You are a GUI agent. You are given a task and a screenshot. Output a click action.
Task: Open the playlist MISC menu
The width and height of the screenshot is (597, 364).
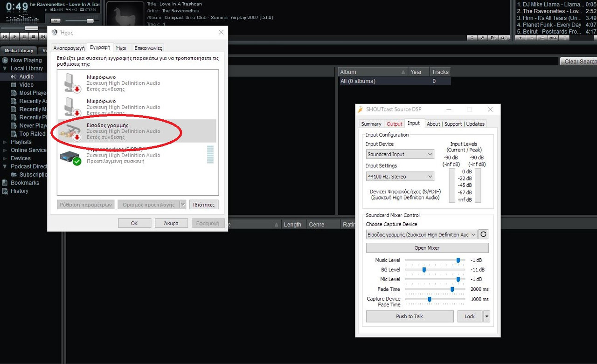(x=553, y=38)
